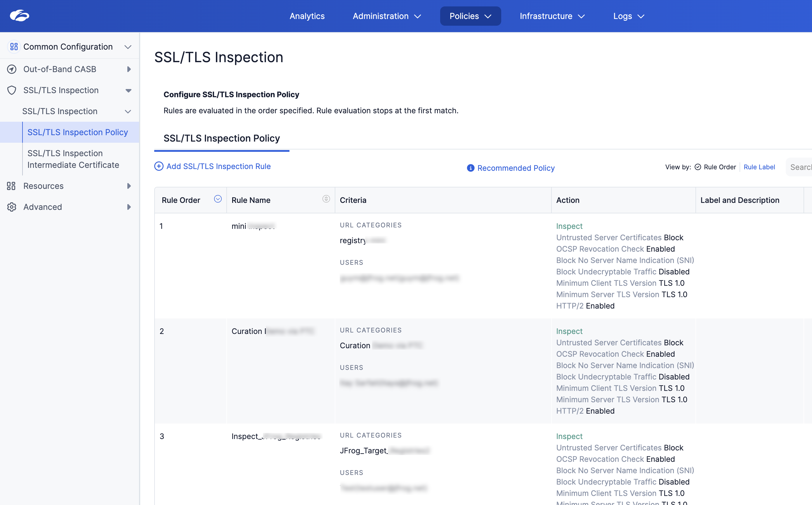812x505 pixels.
Task: Click Inspect action in rule 2
Action: coord(569,331)
